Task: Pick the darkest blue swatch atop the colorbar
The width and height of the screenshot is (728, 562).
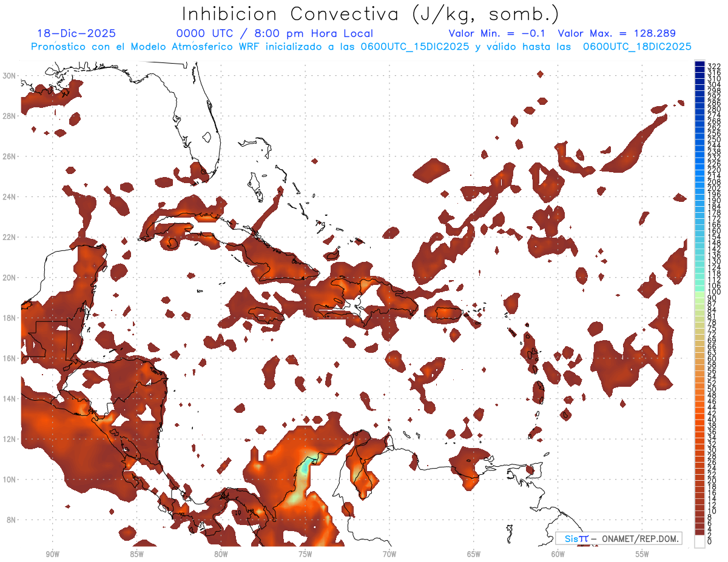Action: tap(700, 64)
